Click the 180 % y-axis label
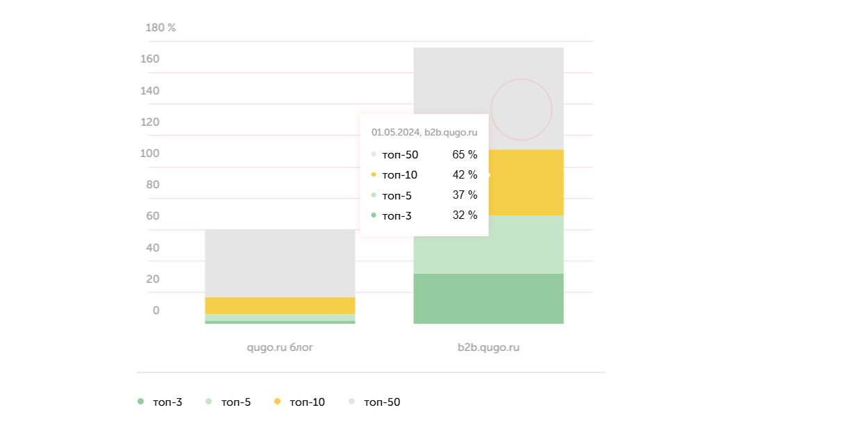Screen dimensions: 868x435 point(160,28)
